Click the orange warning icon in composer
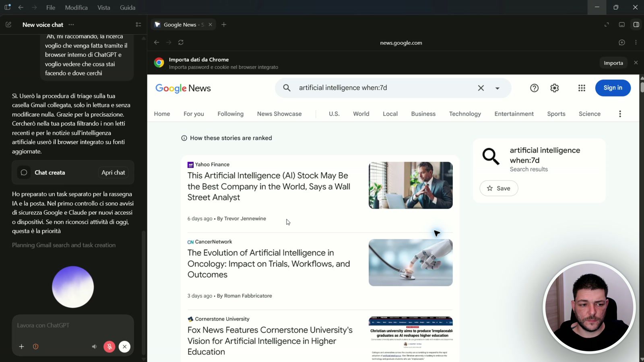The width and height of the screenshot is (644, 362). pyautogui.click(x=35, y=347)
